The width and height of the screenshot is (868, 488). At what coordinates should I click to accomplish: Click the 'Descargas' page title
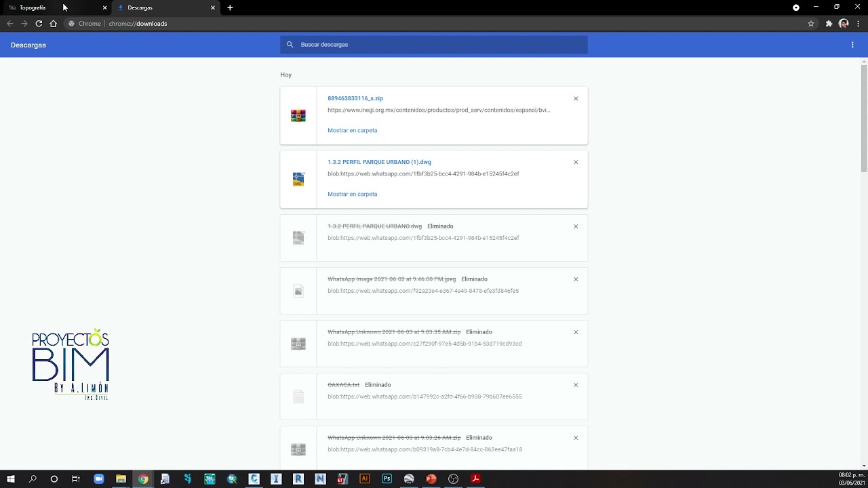click(x=28, y=45)
